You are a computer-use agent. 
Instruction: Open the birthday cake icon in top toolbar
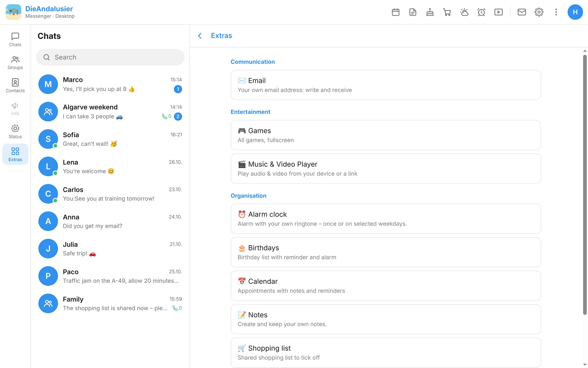(430, 12)
